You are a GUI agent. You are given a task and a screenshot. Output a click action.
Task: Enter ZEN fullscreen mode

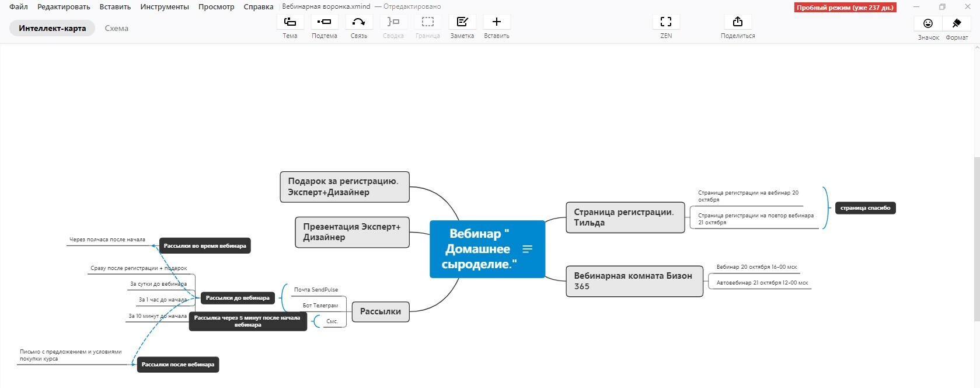tap(665, 22)
